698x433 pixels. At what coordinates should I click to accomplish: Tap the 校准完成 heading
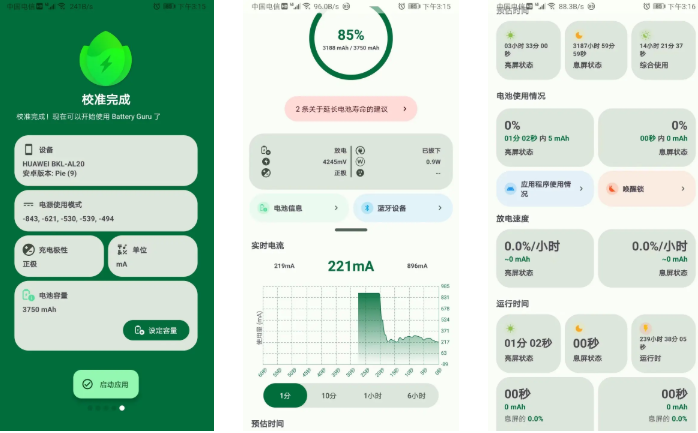click(106, 99)
